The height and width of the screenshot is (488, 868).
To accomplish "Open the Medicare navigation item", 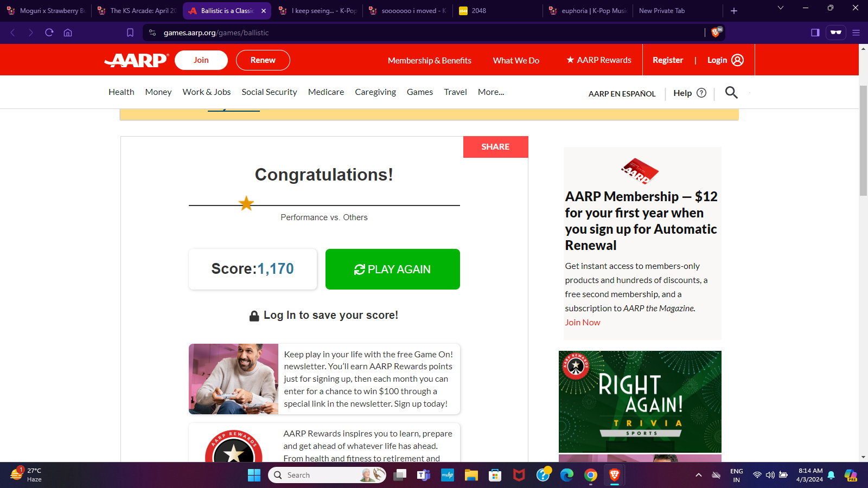I will (x=326, y=92).
